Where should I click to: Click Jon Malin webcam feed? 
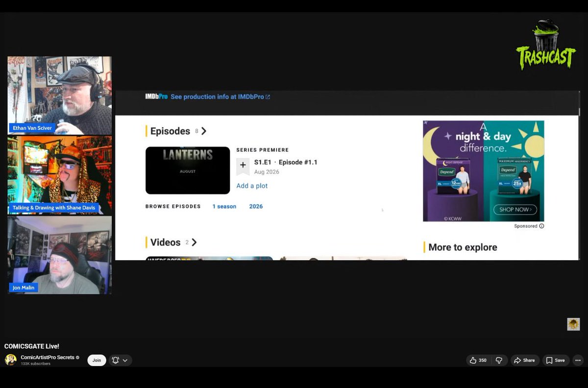click(x=60, y=255)
